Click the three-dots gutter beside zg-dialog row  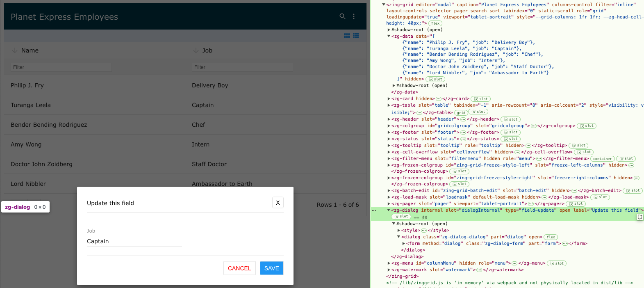point(374,210)
